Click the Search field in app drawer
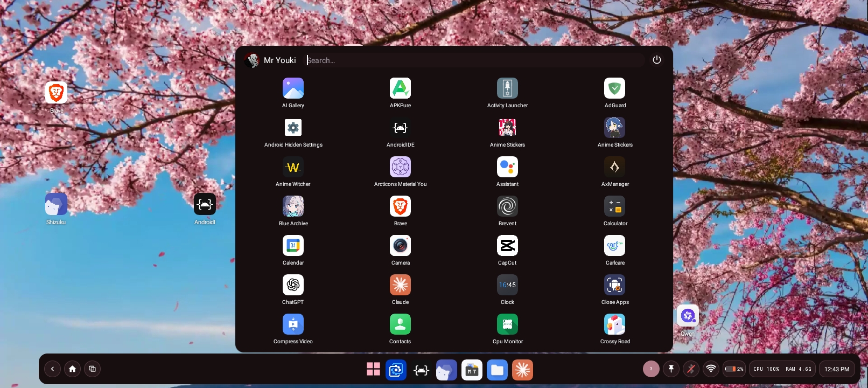868x388 pixels. click(x=474, y=60)
